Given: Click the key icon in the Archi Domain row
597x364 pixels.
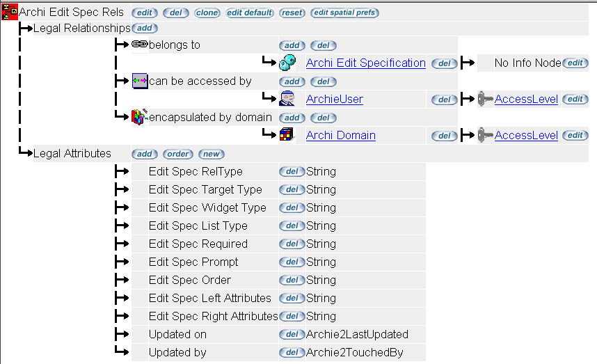Looking at the screenshot, I should click(486, 136).
